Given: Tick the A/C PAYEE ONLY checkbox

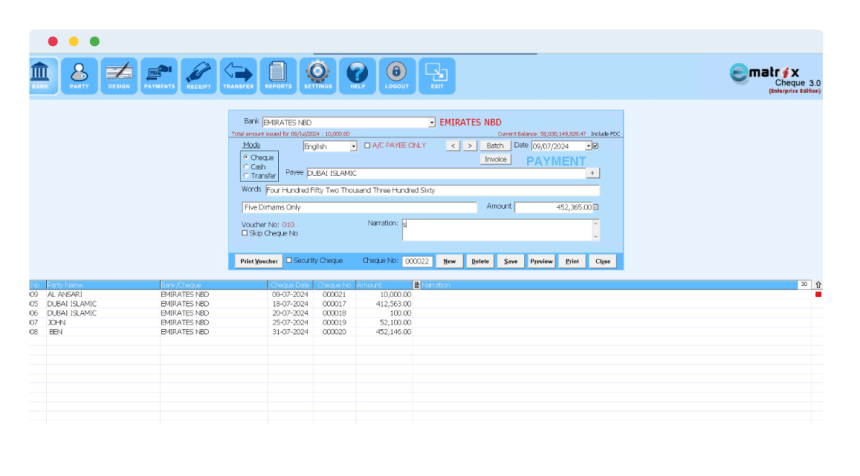Looking at the screenshot, I should point(367,145).
